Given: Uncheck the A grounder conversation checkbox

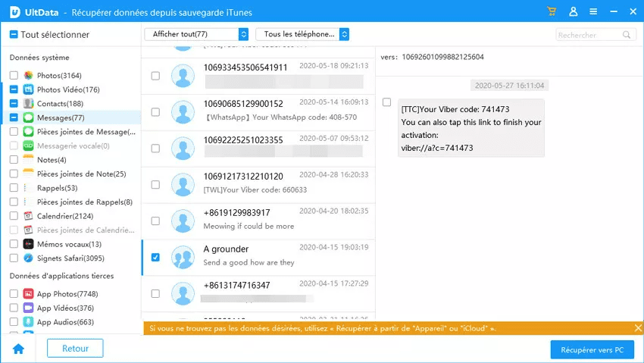Looking at the screenshot, I should (x=155, y=257).
